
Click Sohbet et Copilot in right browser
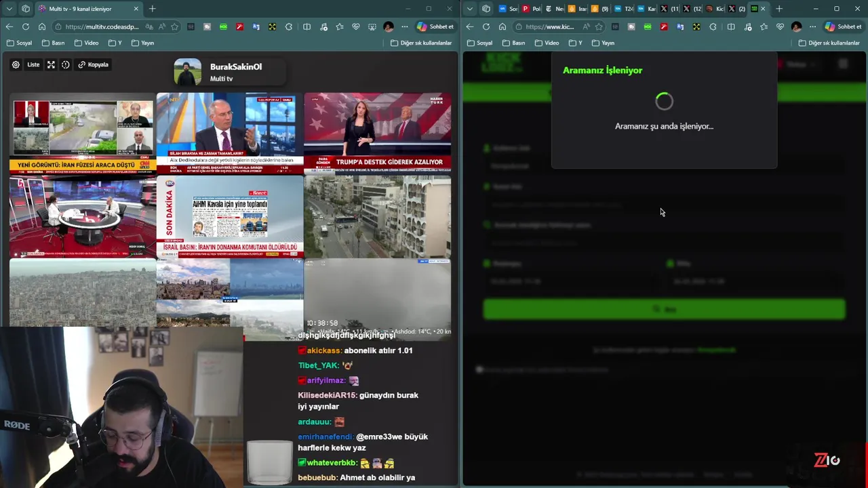pyautogui.click(x=844, y=26)
